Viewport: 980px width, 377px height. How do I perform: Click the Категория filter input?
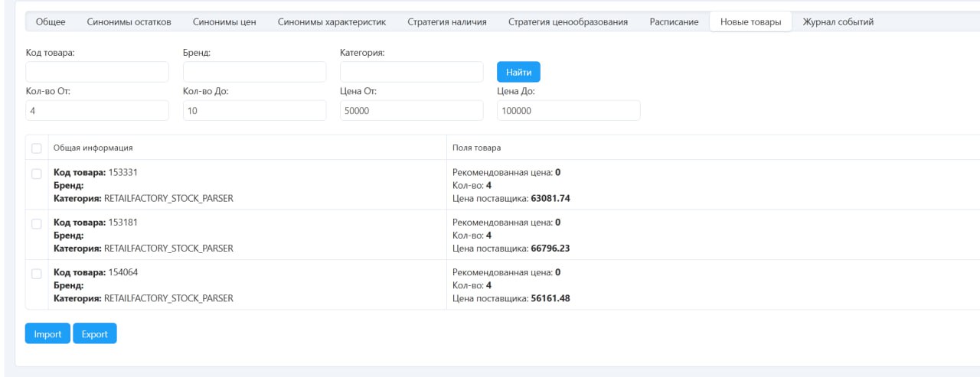411,72
